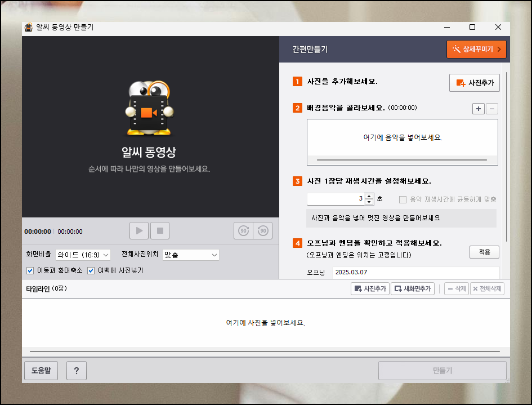Click 삭제 in the timeline toolbar
This screenshot has height=405, width=532.
coord(457,288)
